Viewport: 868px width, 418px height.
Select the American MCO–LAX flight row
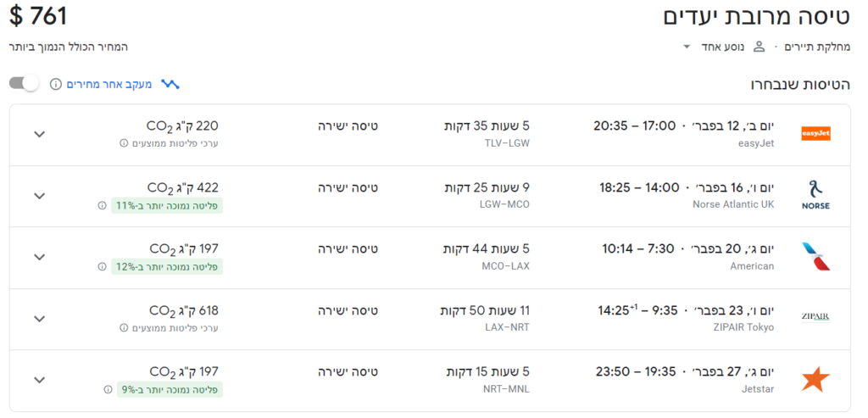click(430, 258)
